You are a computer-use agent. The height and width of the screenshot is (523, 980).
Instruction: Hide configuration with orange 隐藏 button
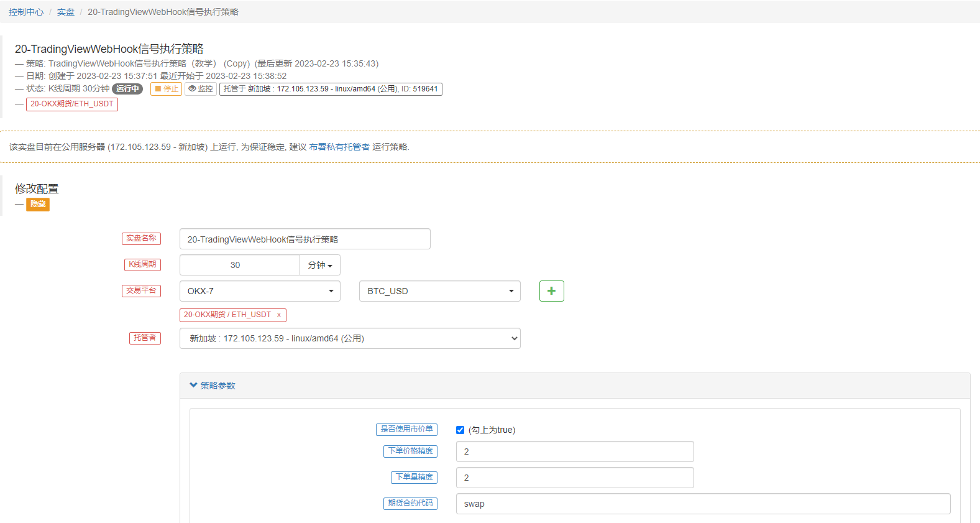point(38,205)
